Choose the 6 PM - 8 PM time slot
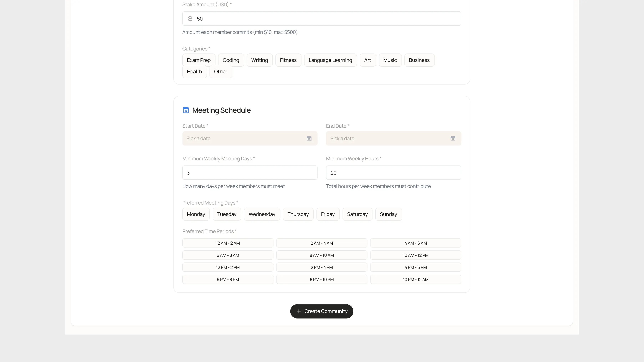This screenshot has height=362, width=644. 227,280
